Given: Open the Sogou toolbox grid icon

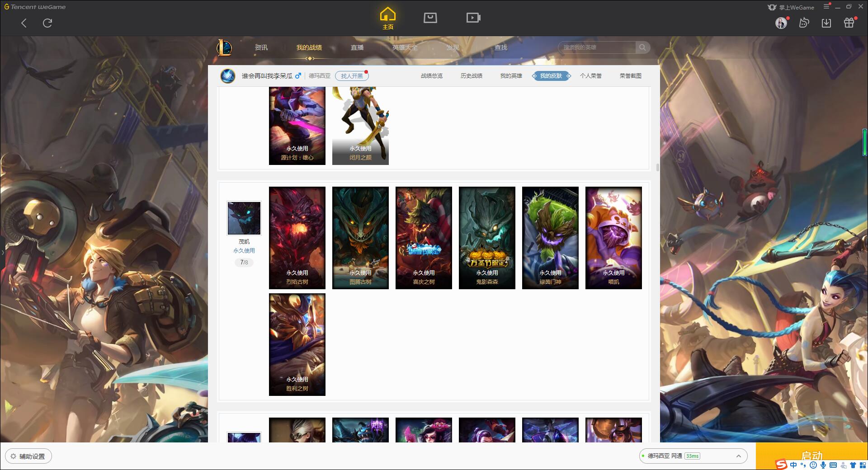Looking at the screenshot, I should tap(862, 465).
